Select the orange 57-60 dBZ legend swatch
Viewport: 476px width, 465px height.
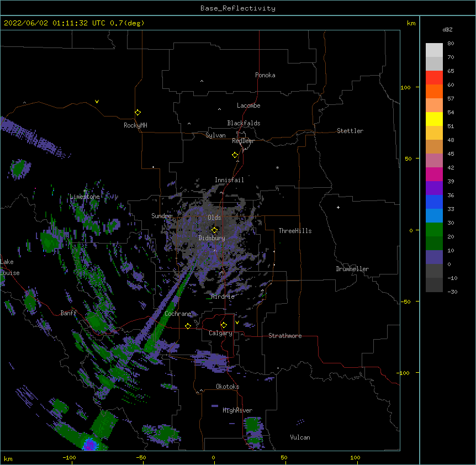click(x=434, y=91)
